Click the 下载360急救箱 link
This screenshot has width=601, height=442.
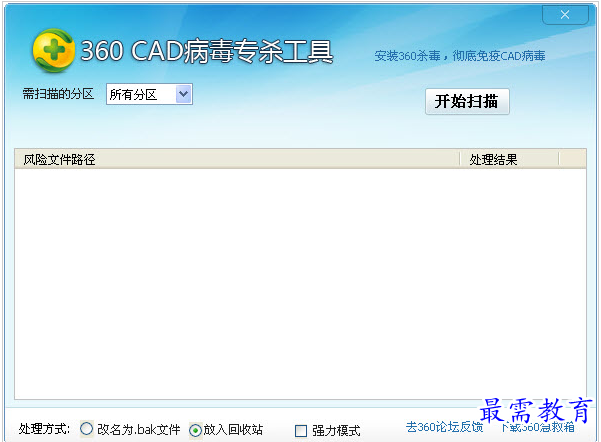538,427
